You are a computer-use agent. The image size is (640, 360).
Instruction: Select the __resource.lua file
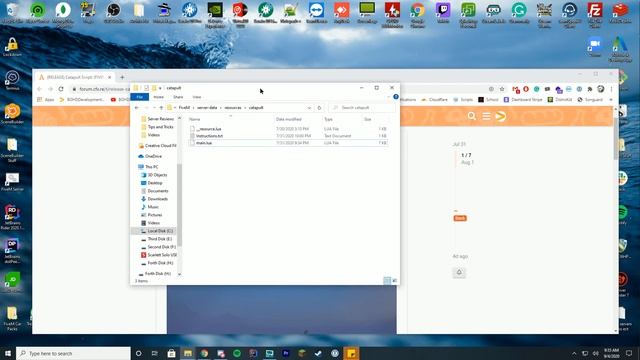(209, 129)
